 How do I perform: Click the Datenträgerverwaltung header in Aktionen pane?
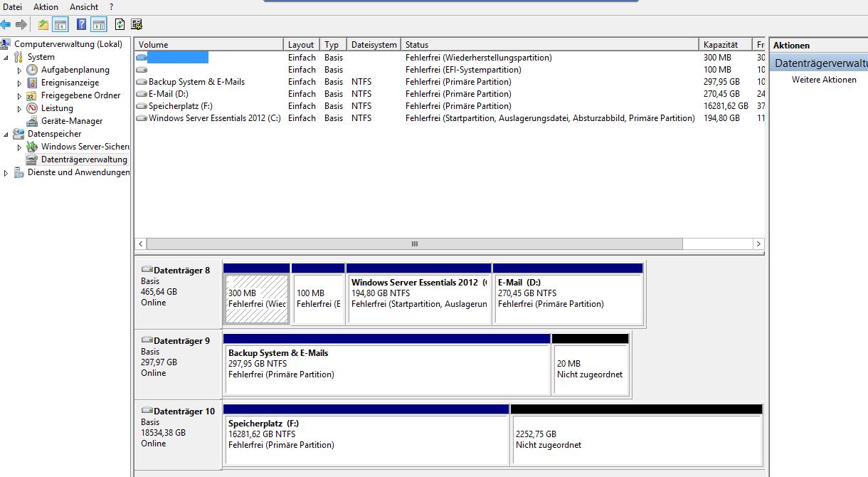point(820,63)
